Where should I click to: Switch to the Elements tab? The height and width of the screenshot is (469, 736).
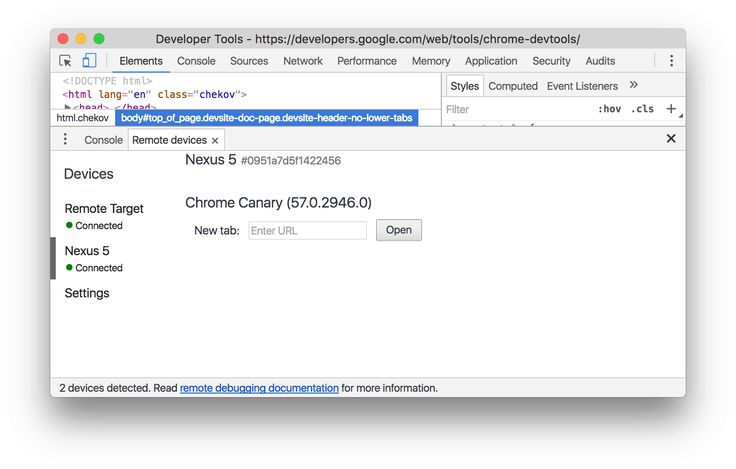point(141,61)
